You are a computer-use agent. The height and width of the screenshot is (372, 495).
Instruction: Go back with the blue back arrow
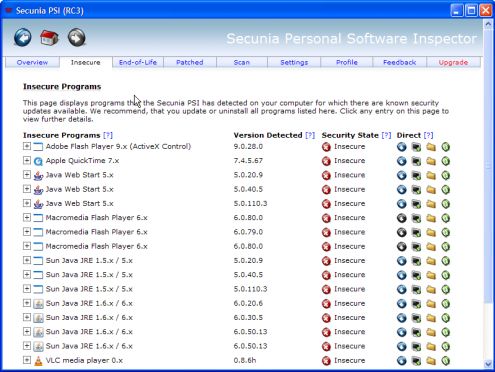click(x=23, y=37)
